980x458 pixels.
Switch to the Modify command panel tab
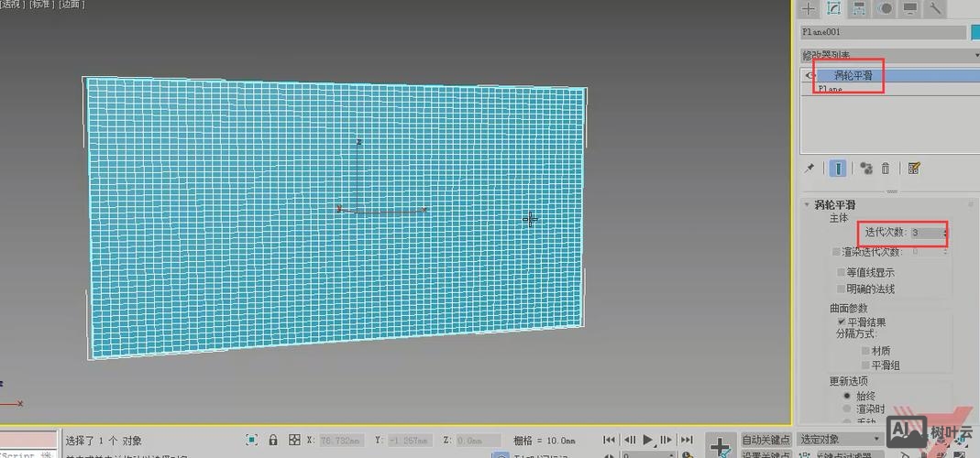click(x=833, y=8)
